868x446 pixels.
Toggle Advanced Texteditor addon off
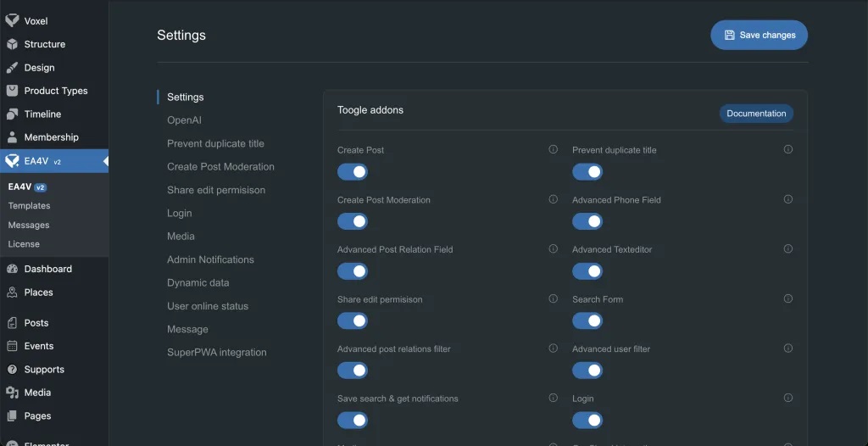tap(587, 271)
